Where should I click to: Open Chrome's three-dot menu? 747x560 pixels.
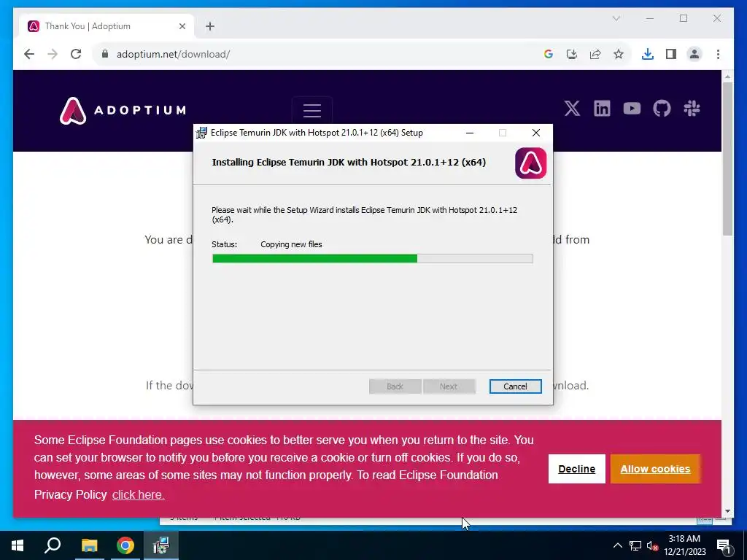718,54
